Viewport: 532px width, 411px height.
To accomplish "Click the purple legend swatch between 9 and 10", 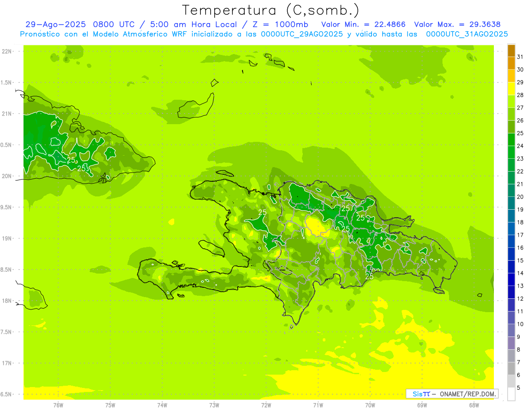I will pos(511,330).
